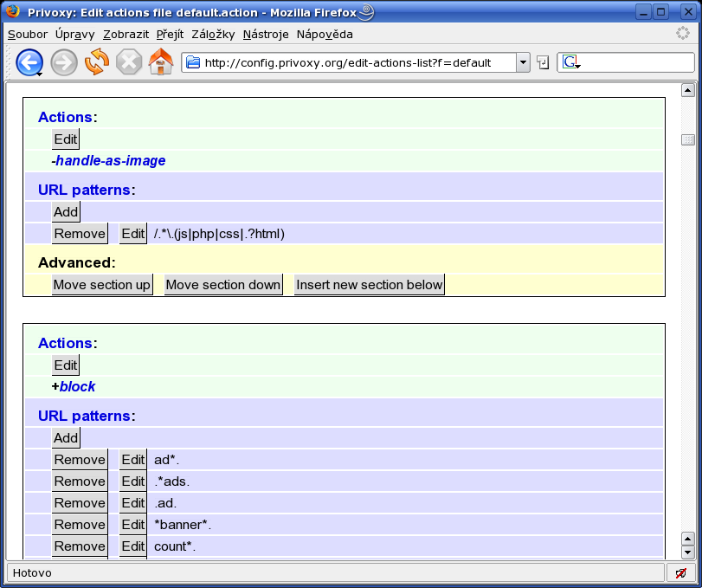Click the Back navigation arrow
Screen dimensions: 702x588
(29, 62)
